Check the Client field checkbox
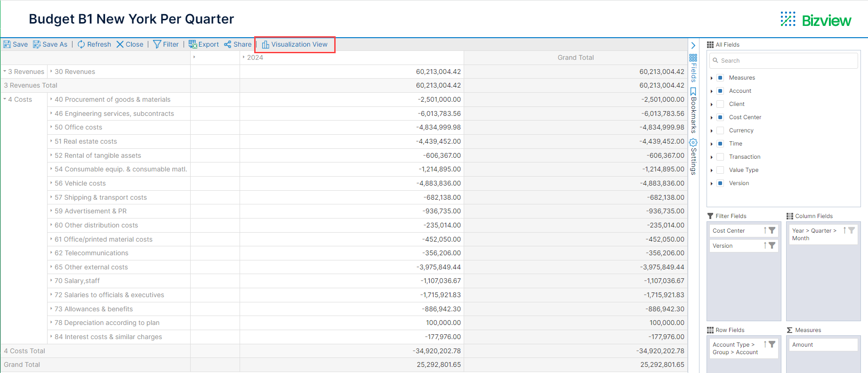The height and width of the screenshot is (373, 868). tap(720, 104)
